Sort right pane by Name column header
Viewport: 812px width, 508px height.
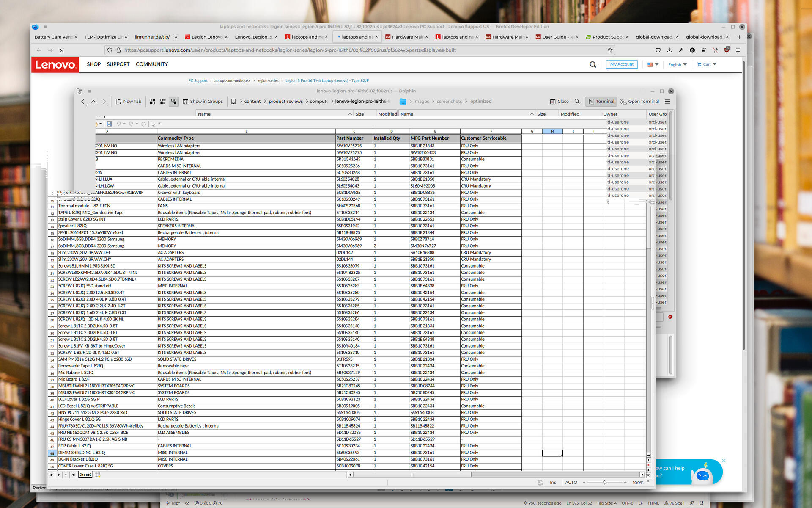tap(466, 114)
